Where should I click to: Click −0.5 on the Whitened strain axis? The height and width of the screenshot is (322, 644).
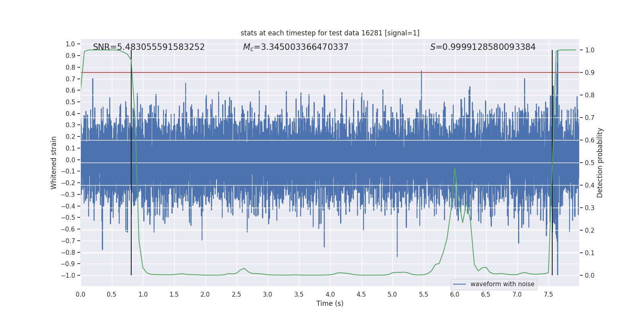pyautogui.click(x=68, y=217)
